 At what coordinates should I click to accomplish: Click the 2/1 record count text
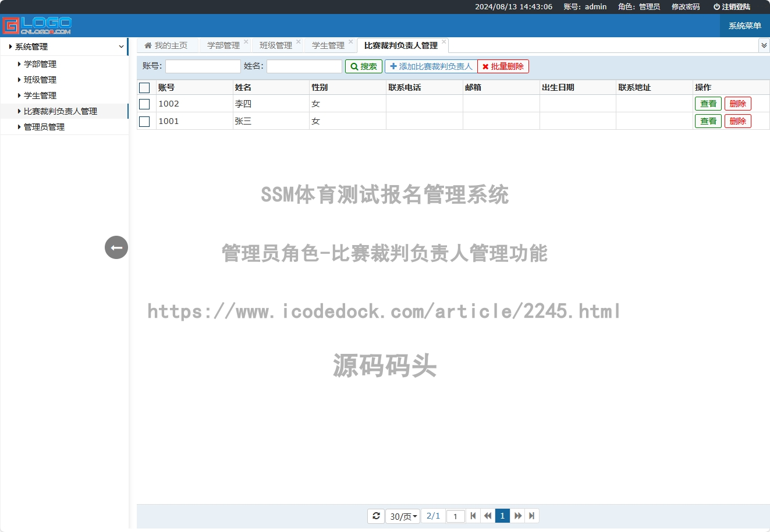point(433,516)
